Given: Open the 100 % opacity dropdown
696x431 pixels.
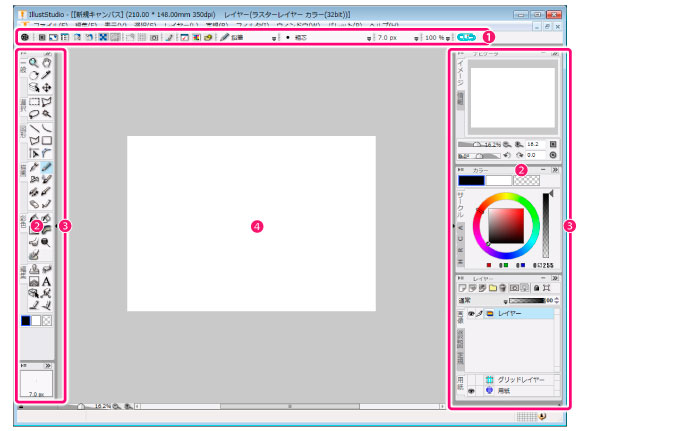Looking at the screenshot, I should click(x=448, y=38).
